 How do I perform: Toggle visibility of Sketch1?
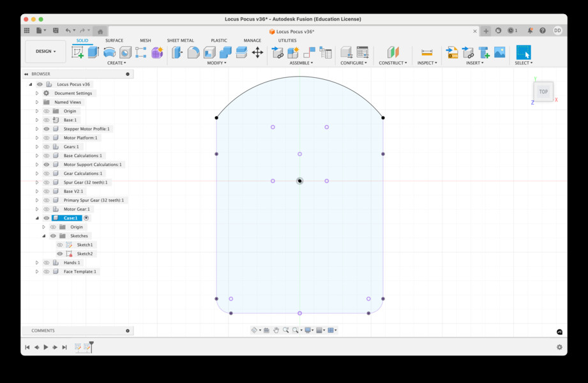tap(59, 244)
